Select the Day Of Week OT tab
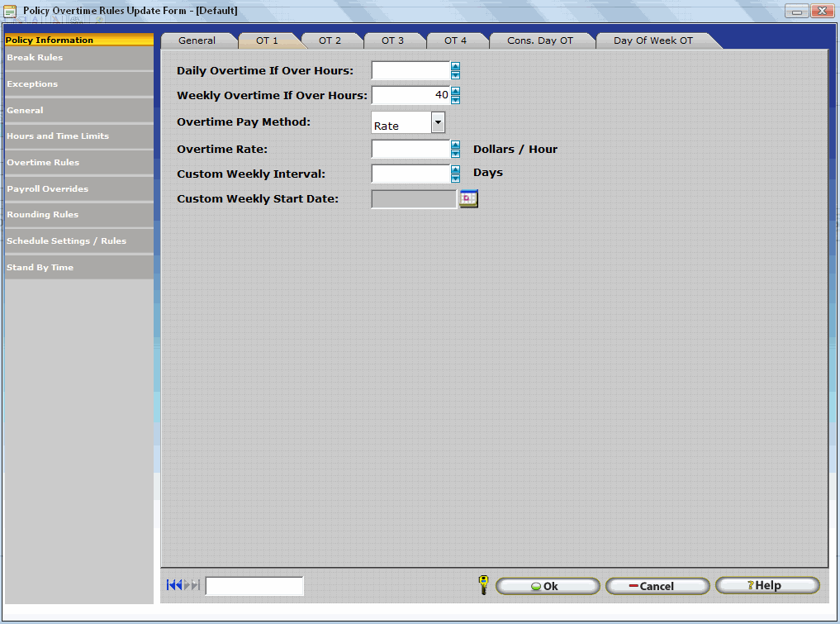The width and height of the screenshot is (840, 624). 653,40
